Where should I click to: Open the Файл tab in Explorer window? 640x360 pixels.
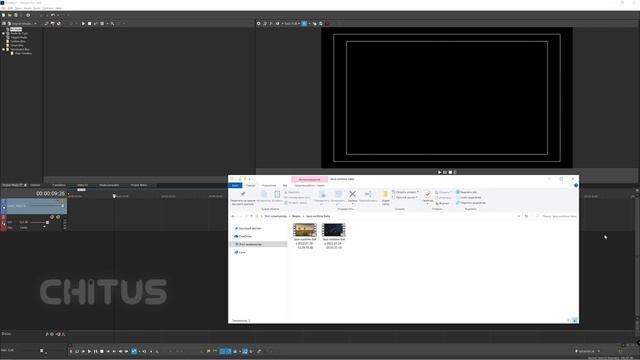click(x=235, y=185)
